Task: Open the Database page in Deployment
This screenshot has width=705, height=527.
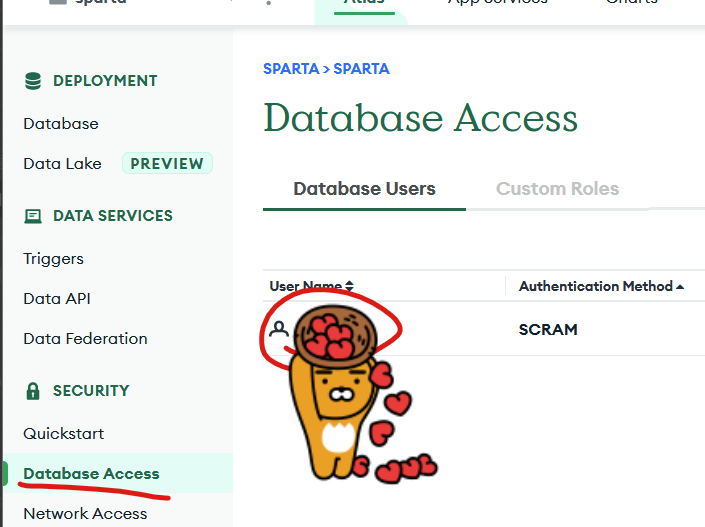Action: (61, 124)
